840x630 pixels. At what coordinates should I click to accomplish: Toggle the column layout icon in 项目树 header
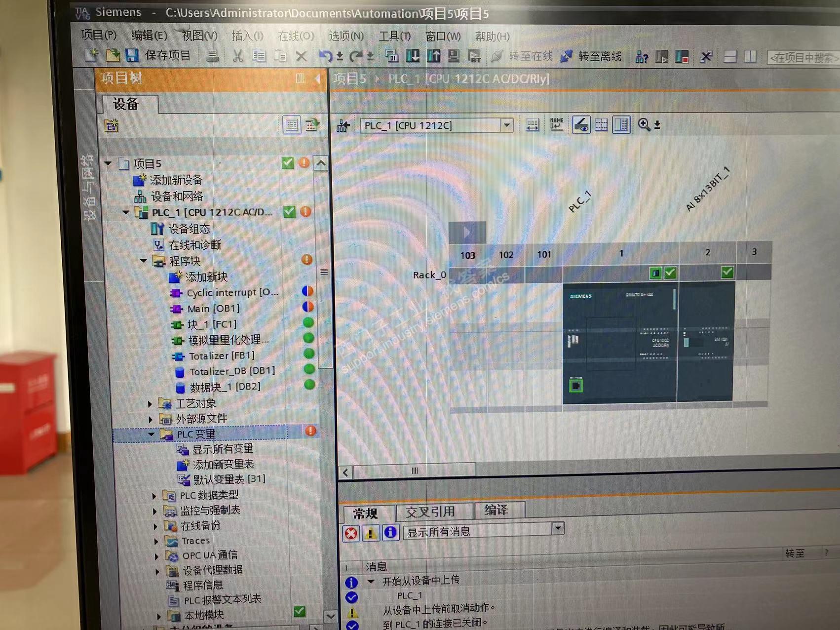[300, 79]
